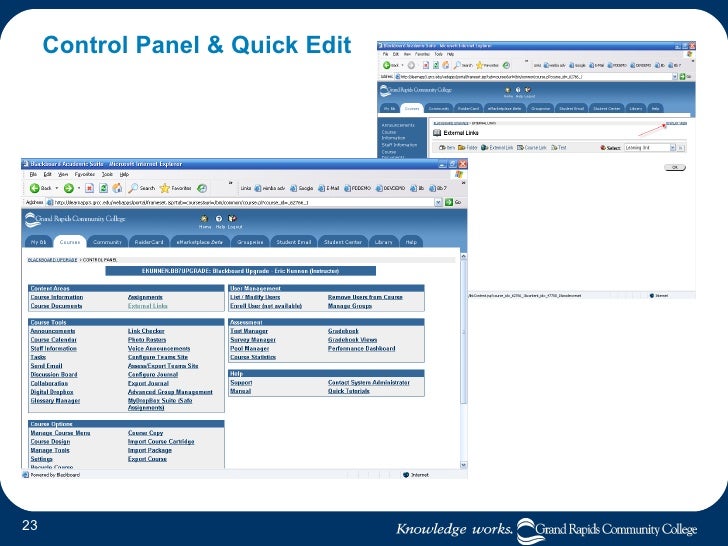This screenshot has height=546, width=728.
Task: Switch to Library tab in front window
Action: point(384,242)
